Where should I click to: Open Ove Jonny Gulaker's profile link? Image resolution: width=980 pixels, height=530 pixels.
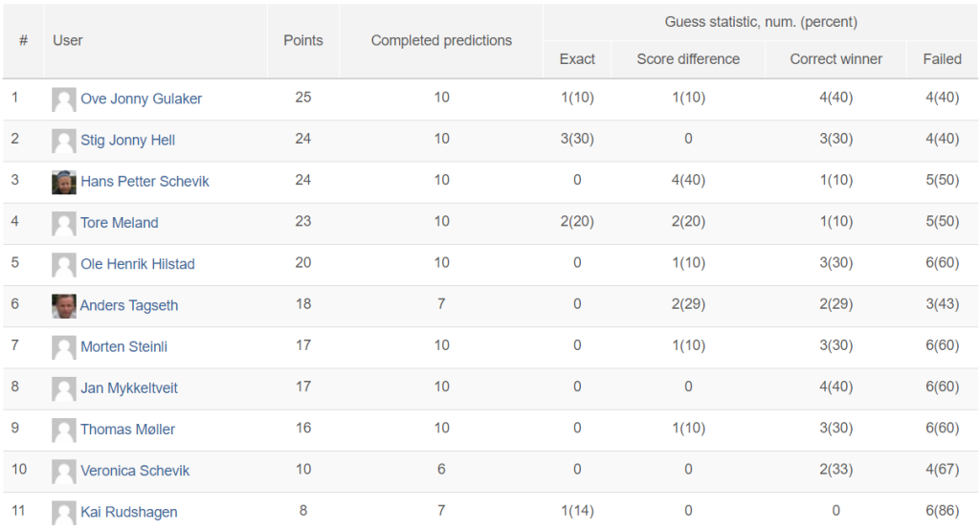point(142,99)
